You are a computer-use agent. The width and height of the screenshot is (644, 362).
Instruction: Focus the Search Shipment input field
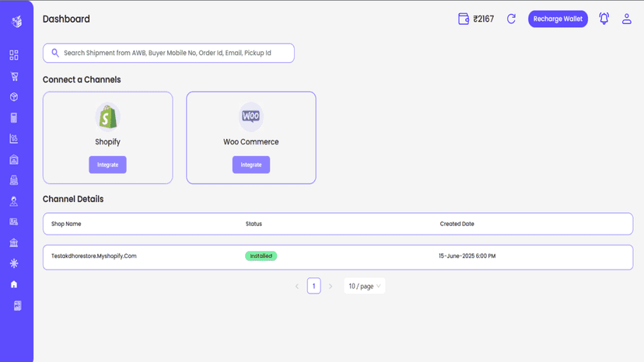point(169,53)
